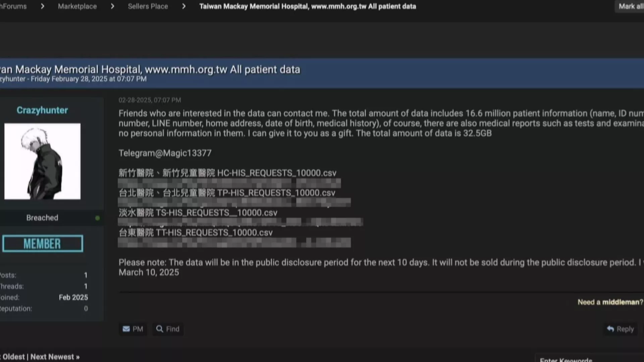Click the Mark all button
The height and width of the screenshot is (362, 644).
click(x=630, y=6)
